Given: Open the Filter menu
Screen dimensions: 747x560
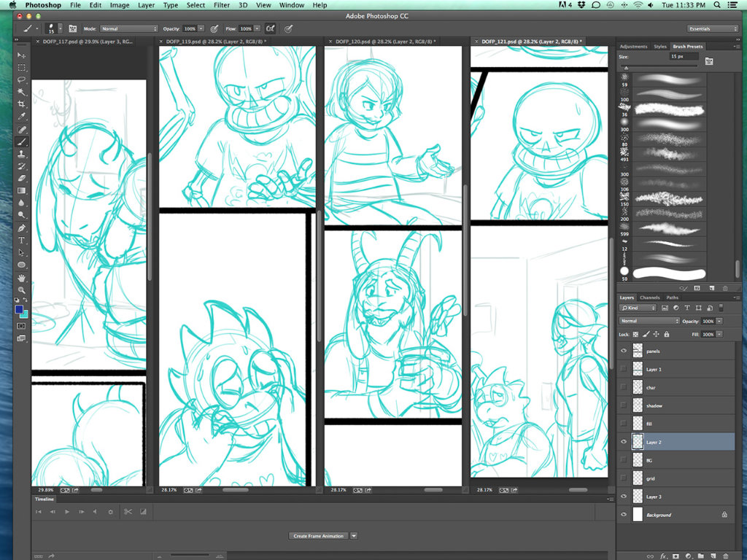Looking at the screenshot, I should [x=222, y=5].
